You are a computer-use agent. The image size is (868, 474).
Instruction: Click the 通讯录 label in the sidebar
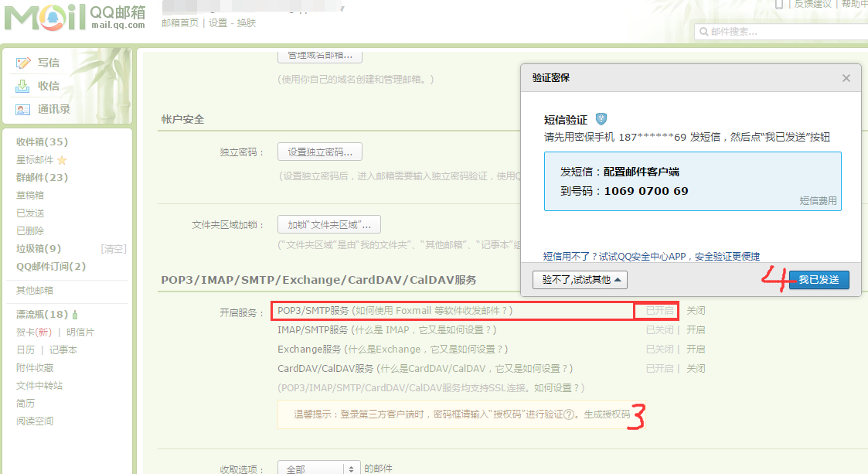[53, 110]
